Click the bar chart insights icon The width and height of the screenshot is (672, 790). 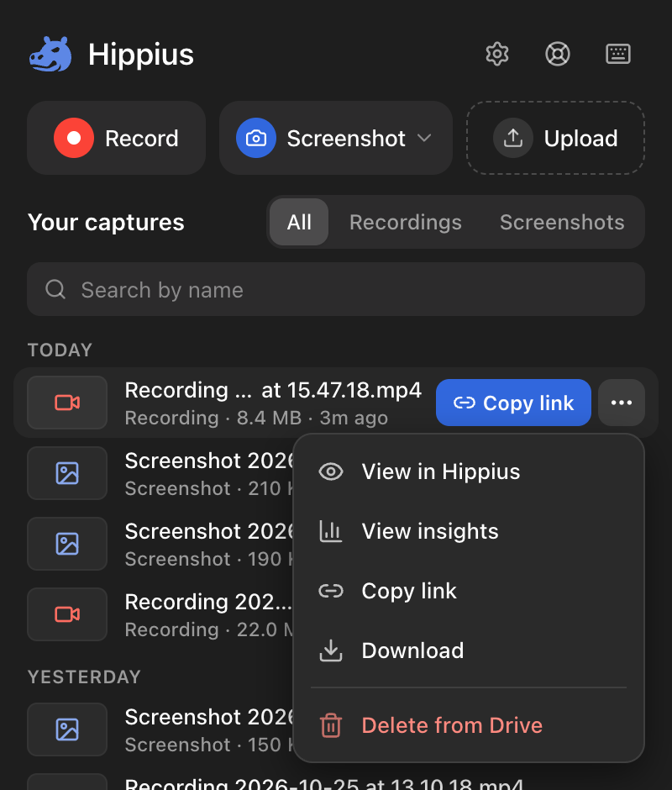[x=330, y=531]
